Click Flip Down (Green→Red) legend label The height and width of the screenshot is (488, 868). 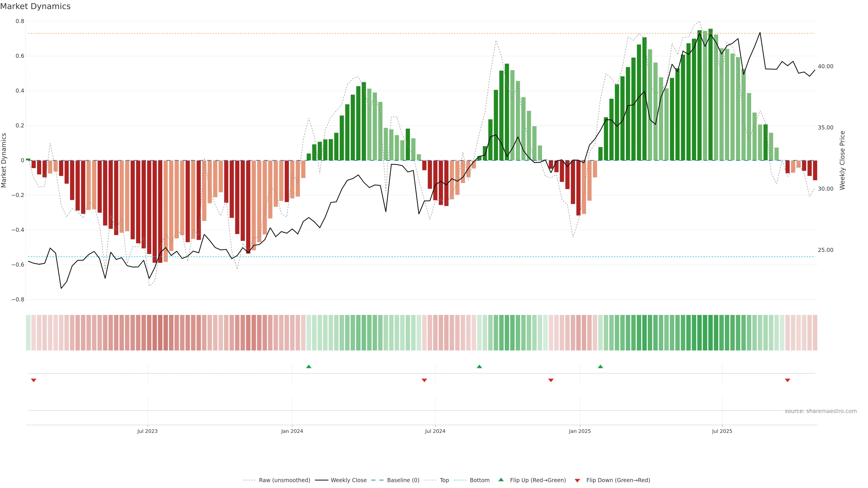618,480
